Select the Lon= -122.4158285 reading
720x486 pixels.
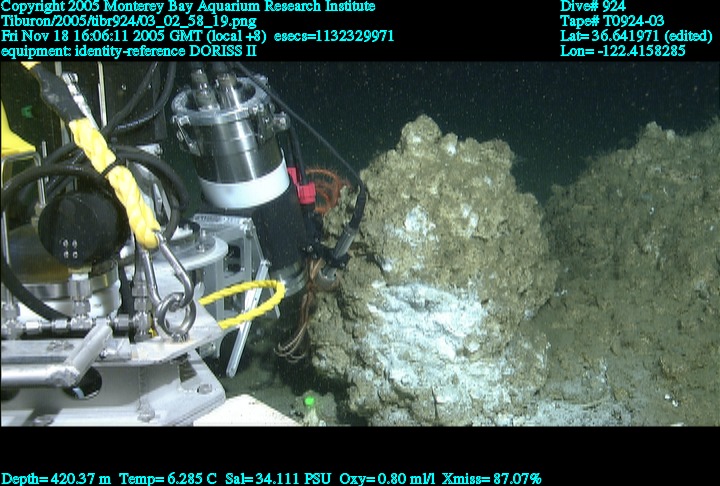click(x=623, y=49)
